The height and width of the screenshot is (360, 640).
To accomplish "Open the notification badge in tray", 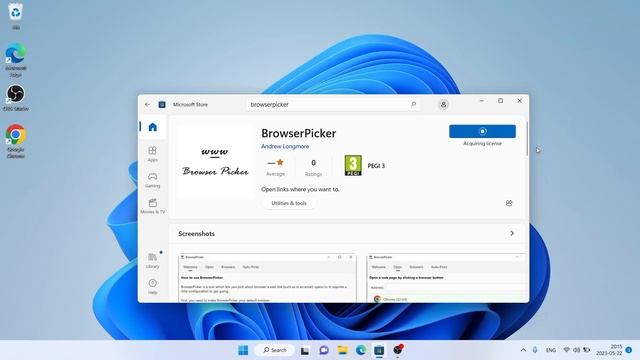I will (x=629, y=350).
